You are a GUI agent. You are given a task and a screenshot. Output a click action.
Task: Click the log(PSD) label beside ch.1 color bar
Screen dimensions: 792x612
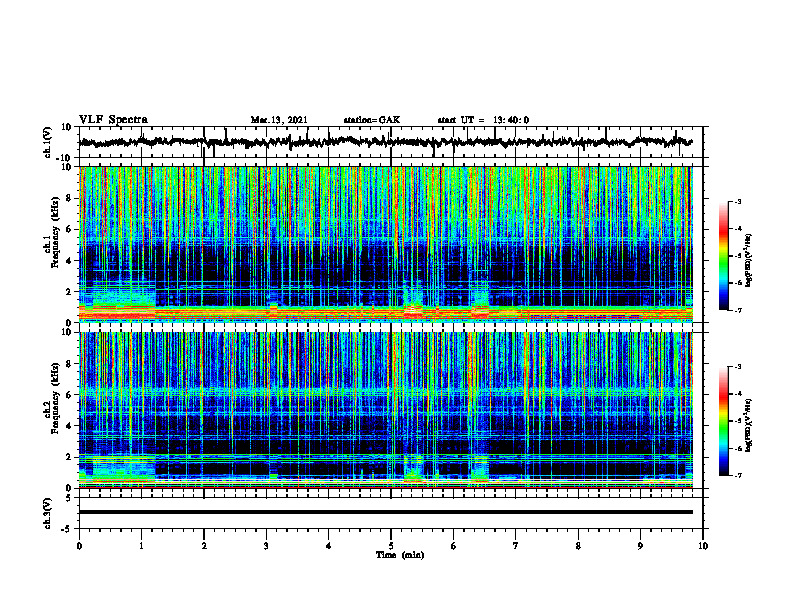tap(749, 261)
